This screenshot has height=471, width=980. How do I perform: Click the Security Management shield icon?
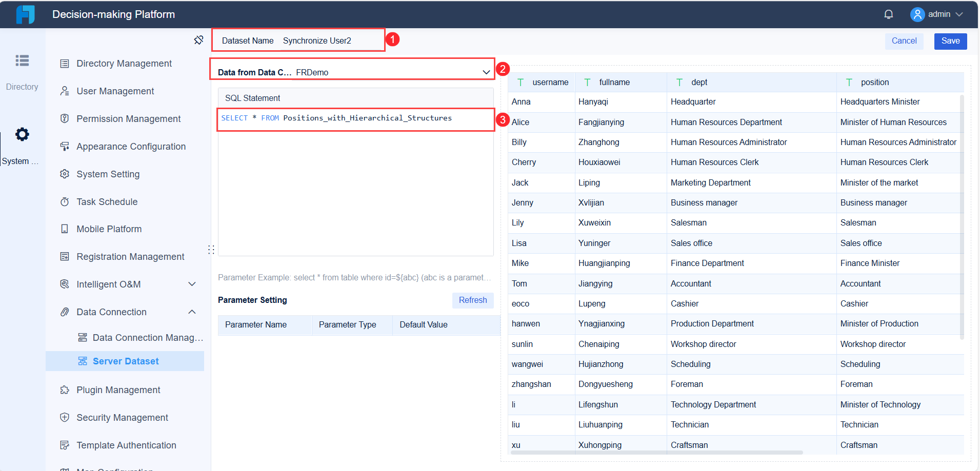(x=65, y=417)
